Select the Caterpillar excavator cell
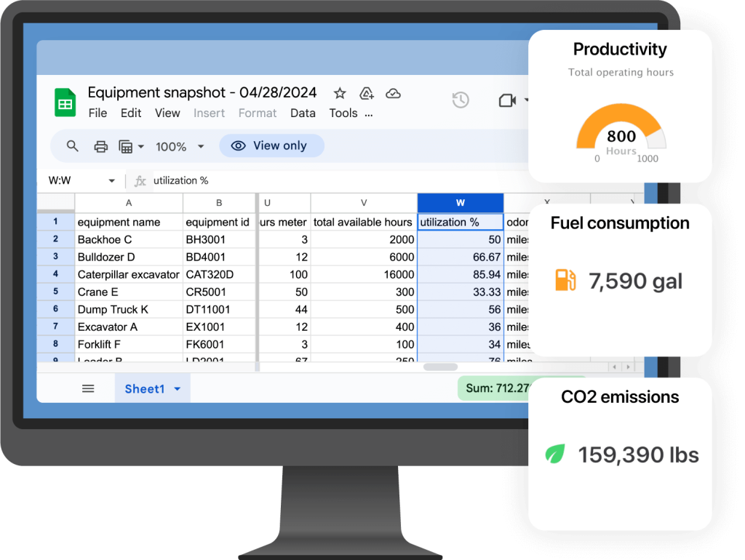 (x=129, y=274)
